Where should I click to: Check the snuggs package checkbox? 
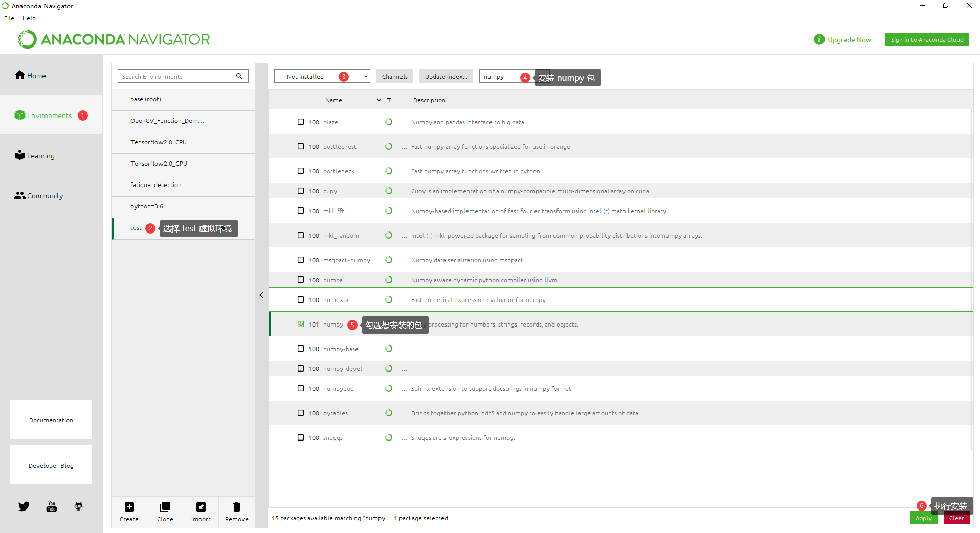301,437
